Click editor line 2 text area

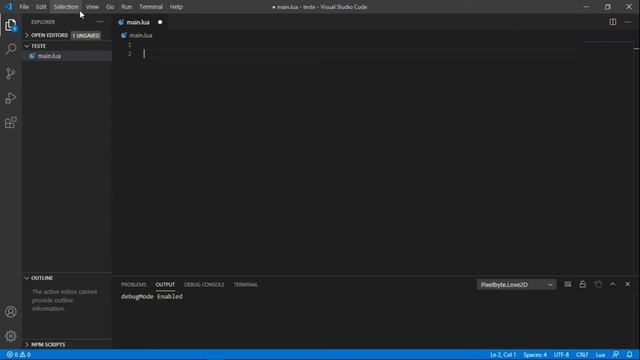click(359, 54)
